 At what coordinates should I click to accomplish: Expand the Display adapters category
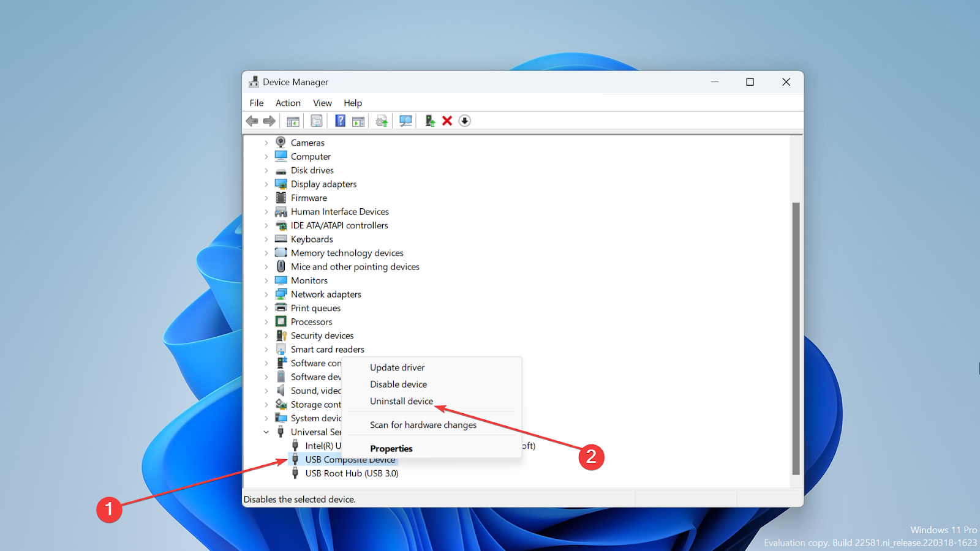tap(266, 184)
